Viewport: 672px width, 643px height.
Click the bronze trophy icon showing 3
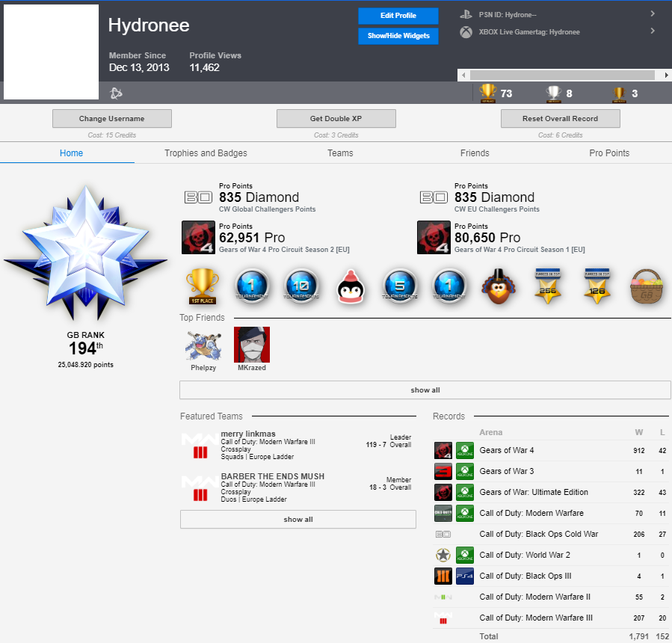619,94
